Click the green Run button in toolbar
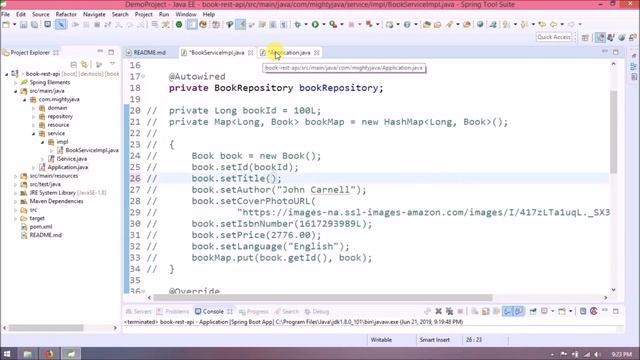The image size is (640, 360). [x=315, y=24]
